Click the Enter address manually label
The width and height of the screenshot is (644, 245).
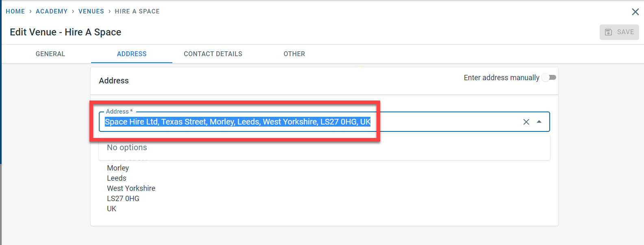click(x=501, y=78)
